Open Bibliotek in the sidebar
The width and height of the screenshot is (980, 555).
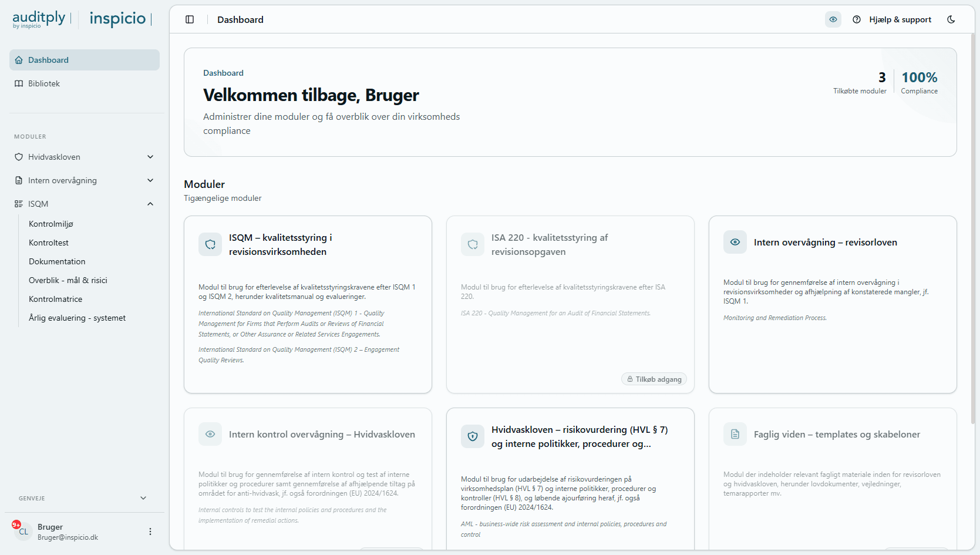coord(85,83)
